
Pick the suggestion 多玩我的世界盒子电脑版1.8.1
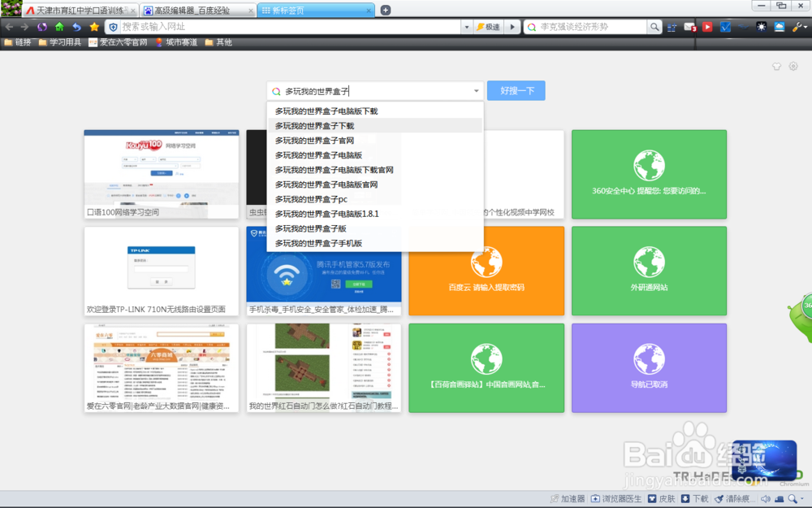tap(375, 214)
